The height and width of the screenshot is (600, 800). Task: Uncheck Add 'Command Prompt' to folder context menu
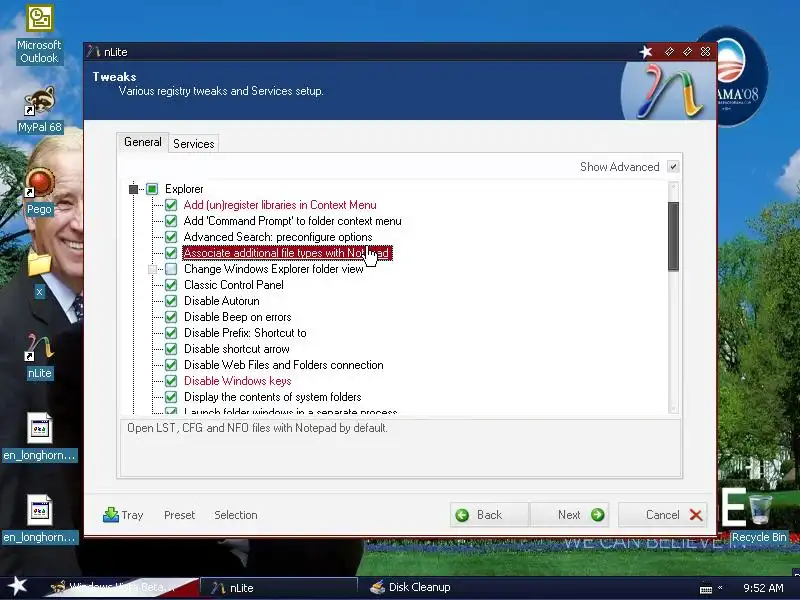point(171,221)
